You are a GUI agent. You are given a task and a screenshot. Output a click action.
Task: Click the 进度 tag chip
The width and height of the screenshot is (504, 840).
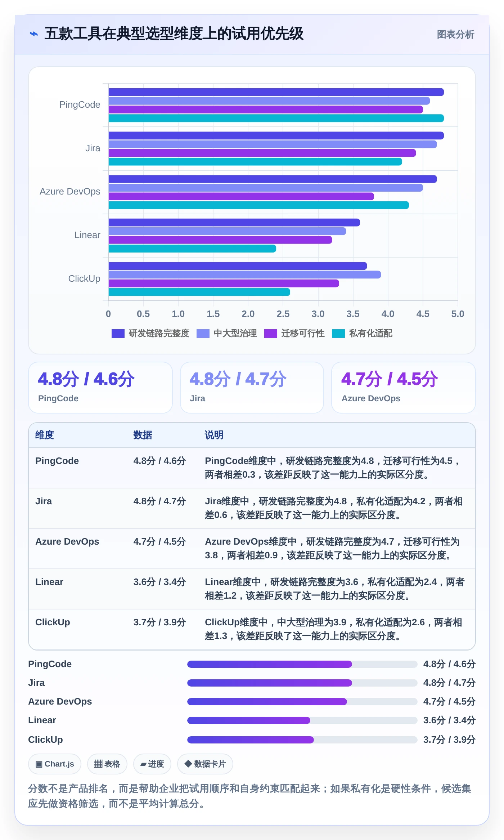pyautogui.click(x=152, y=764)
